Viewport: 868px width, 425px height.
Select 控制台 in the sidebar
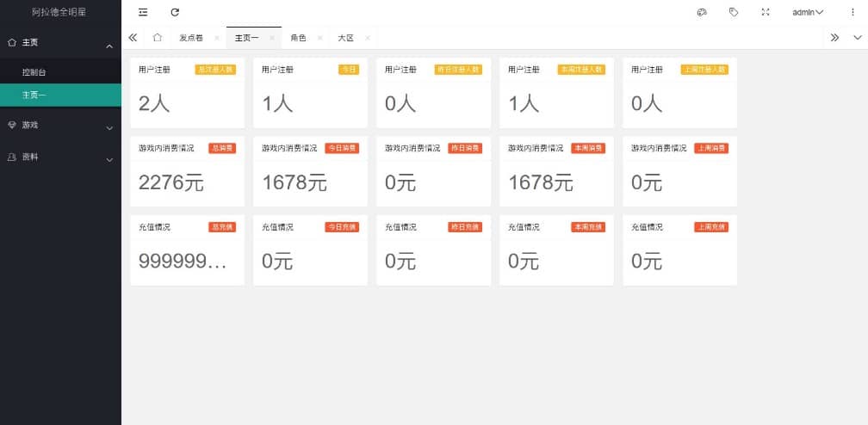(34, 72)
